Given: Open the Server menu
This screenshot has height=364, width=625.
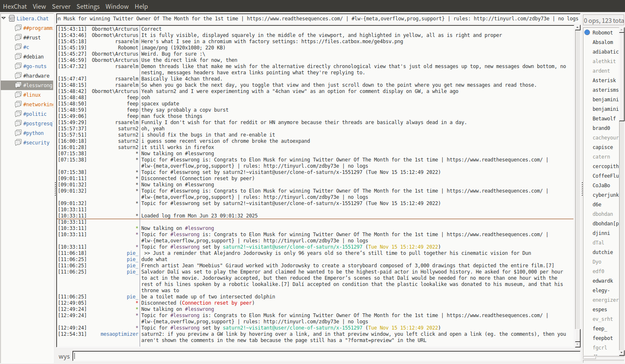Looking at the screenshot, I should [x=61, y=6].
